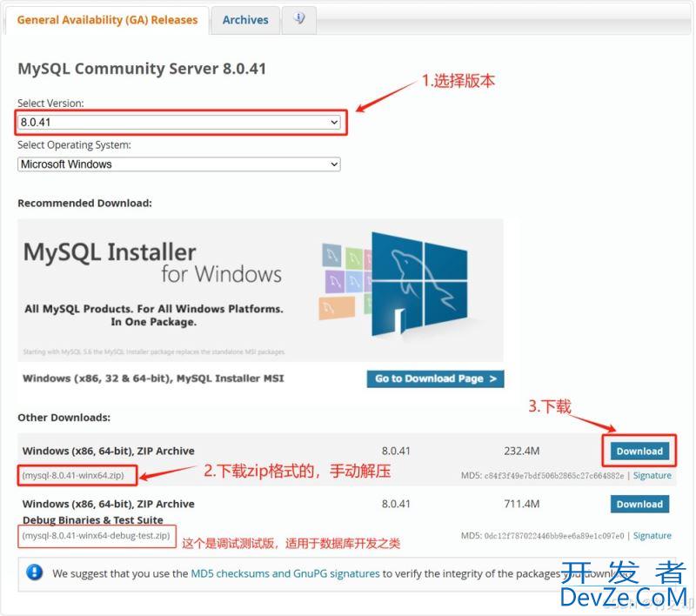Click the Windows dolphin logo in the installer banner
This screenshot has width=696, height=616.
pyautogui.click(x=419, y=284)
